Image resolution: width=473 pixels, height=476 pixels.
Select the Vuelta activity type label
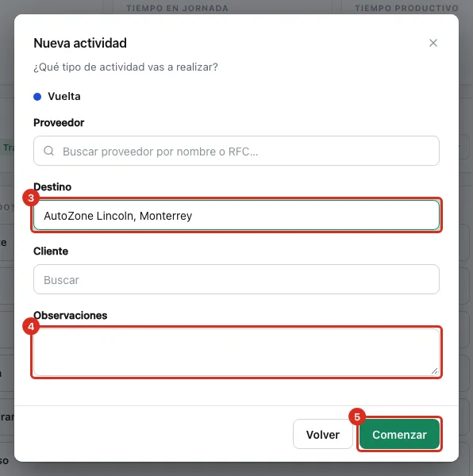64,97
